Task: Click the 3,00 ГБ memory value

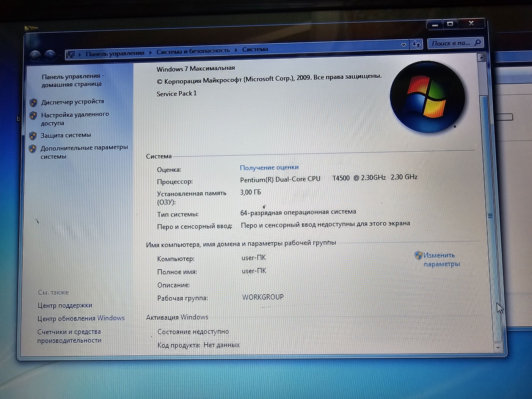Action: pos(250,192)
